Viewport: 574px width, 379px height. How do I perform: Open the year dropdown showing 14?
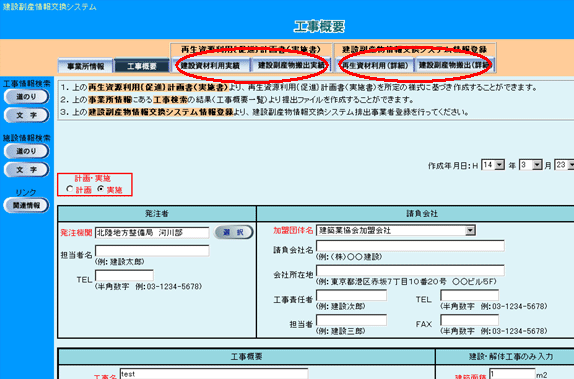click(x=493, y=165)
